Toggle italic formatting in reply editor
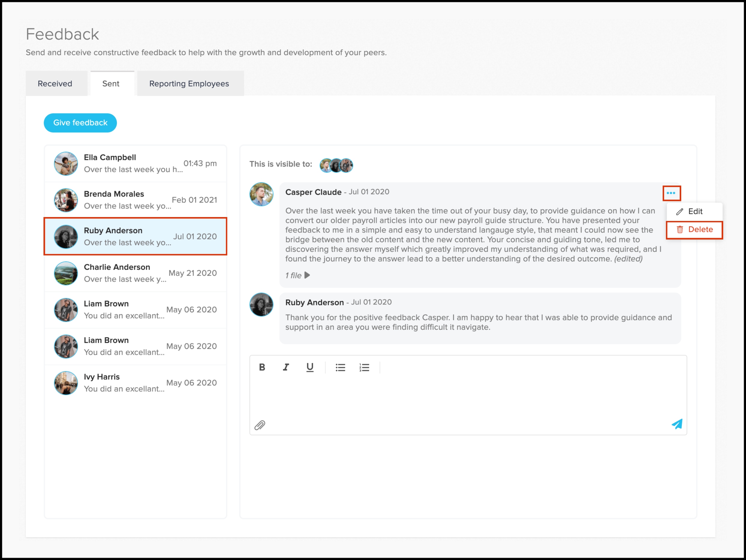The height and width of the screenshot is (560, 746). pyautogui.click(x=286, y=367)
